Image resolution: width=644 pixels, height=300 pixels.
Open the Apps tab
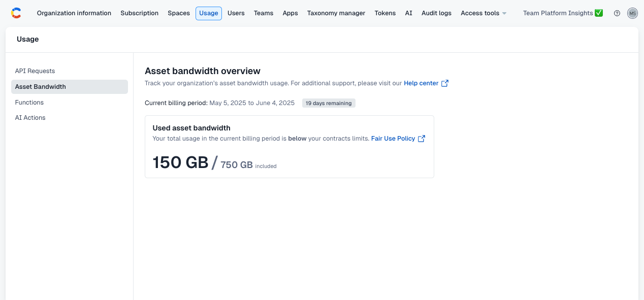point(291,13)
